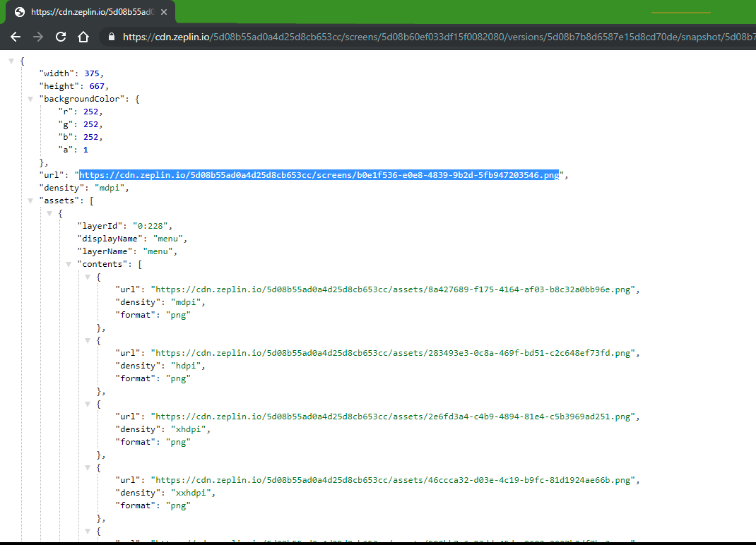
Task: Click the layerName value "menu"
Action: coord(158,251)
